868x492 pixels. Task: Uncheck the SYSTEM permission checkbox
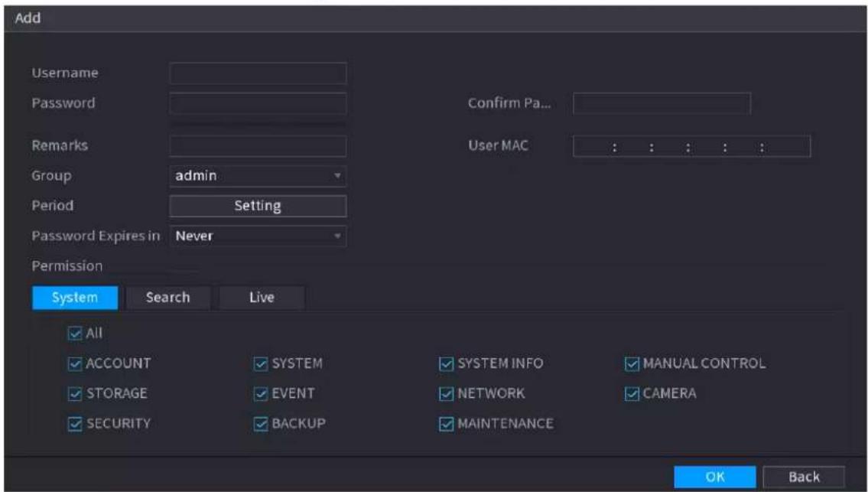pos(260,363)
